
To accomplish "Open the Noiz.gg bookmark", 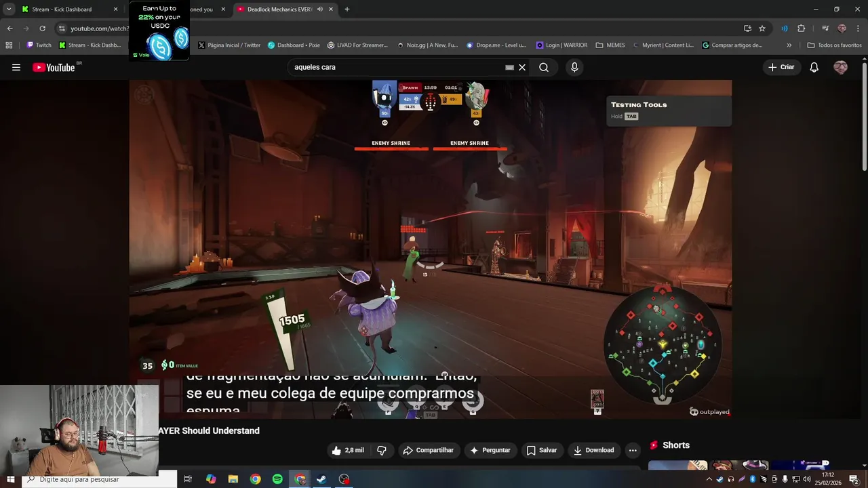I will [x=427, y=45].
